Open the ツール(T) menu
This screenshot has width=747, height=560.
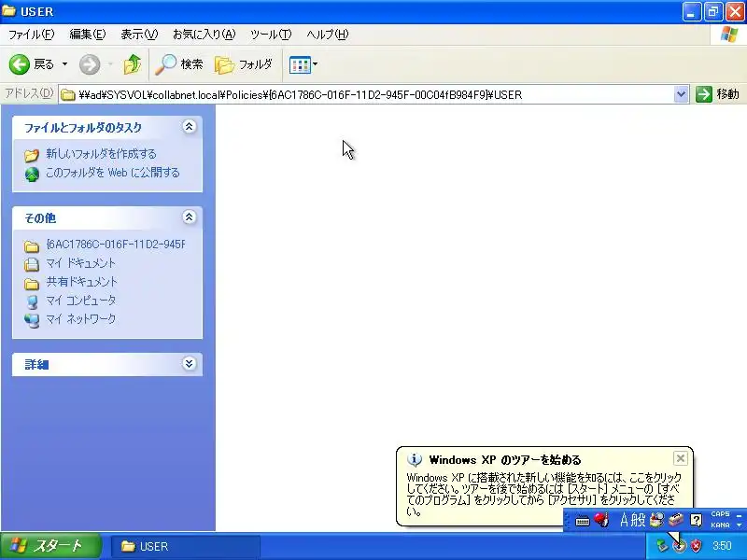coord(271,35)
